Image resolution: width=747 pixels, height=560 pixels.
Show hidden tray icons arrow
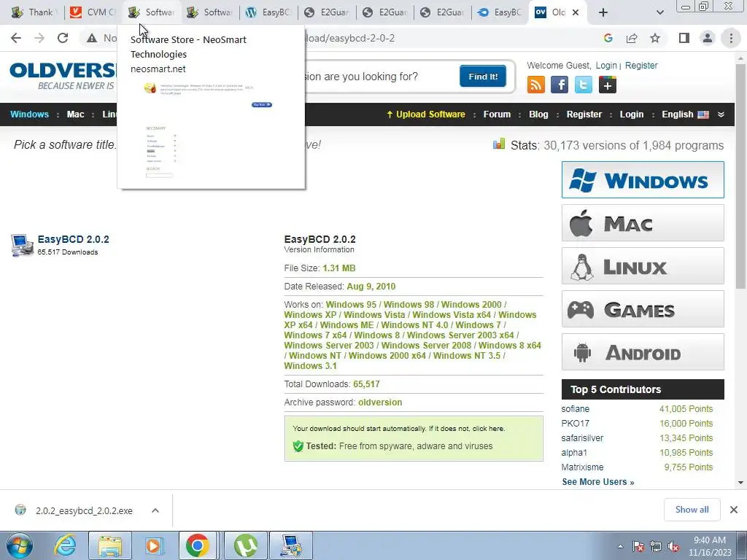(x=620, y=546)
